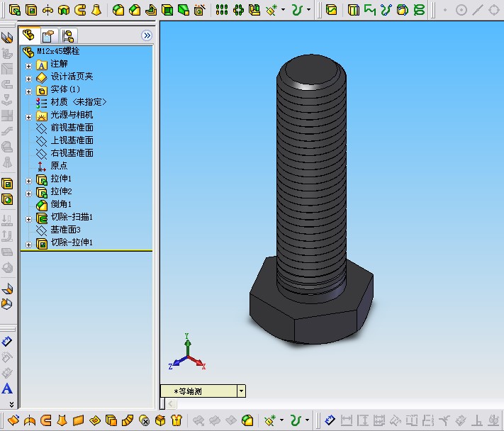Screen dimensions: 504x431
Task: Select the Circular Pattern tool
Action: 238,10
